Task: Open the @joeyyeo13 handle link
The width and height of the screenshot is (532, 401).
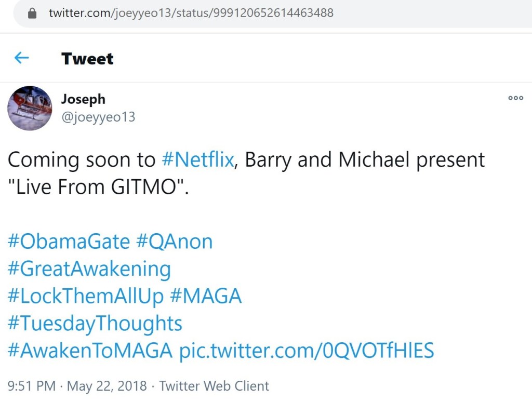Action: pyautogui.click(x=98, y=117)
